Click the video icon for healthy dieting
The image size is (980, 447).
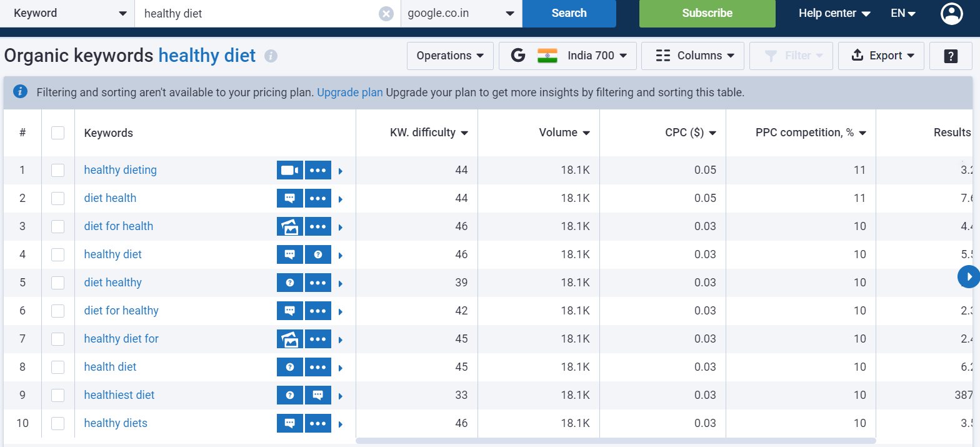(290, 170)
